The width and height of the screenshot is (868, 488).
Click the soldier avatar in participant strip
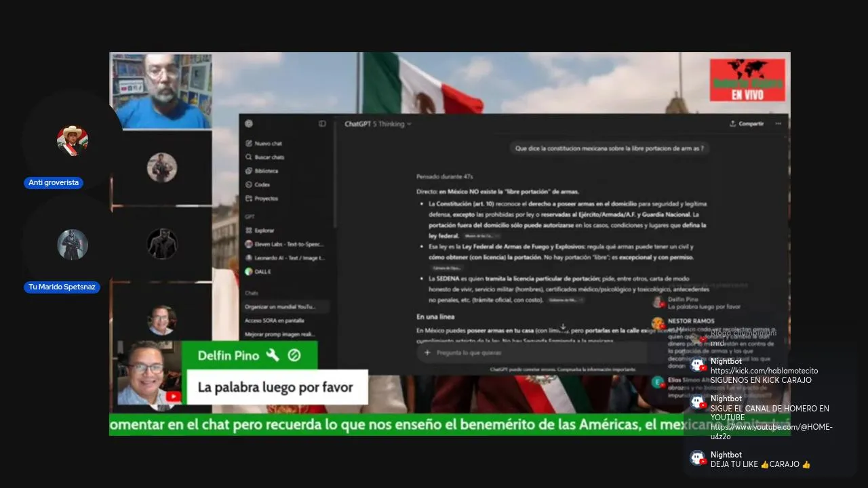point(162,167)
